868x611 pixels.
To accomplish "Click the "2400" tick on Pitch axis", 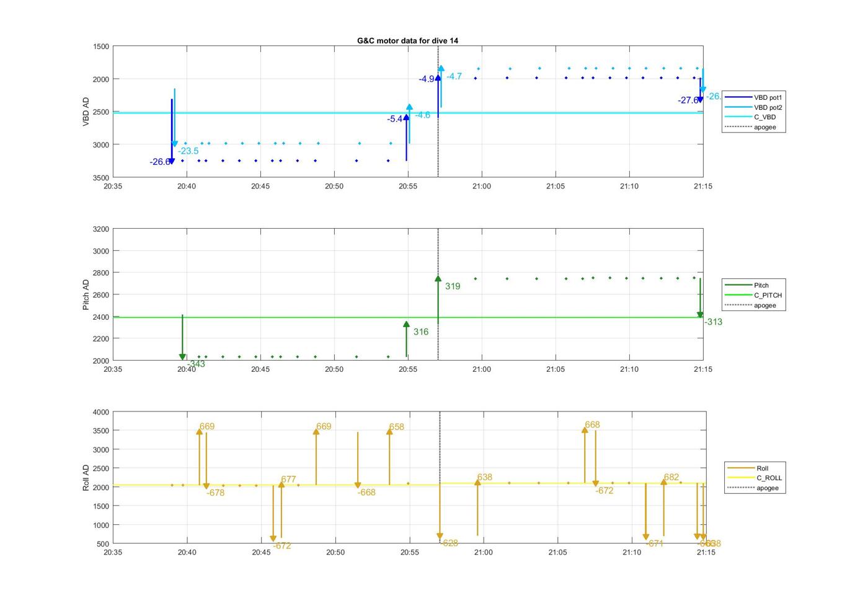I will [x=101, y=317].
